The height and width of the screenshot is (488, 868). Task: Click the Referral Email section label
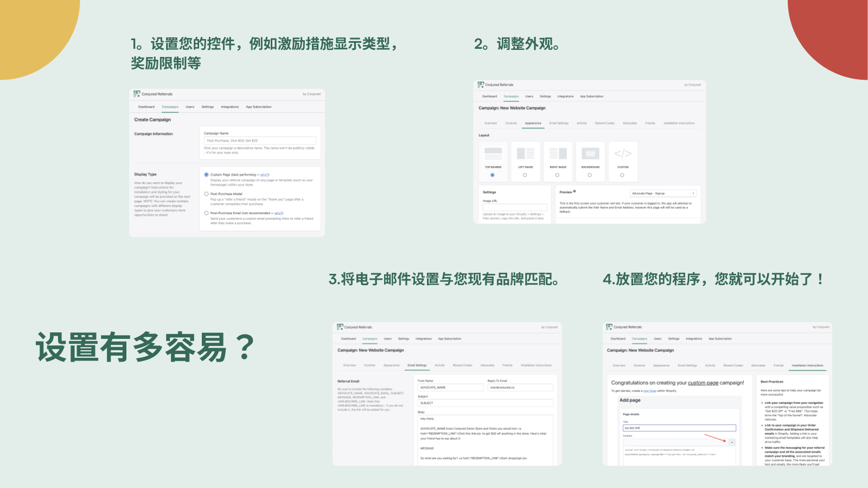(x=348, y=381)
